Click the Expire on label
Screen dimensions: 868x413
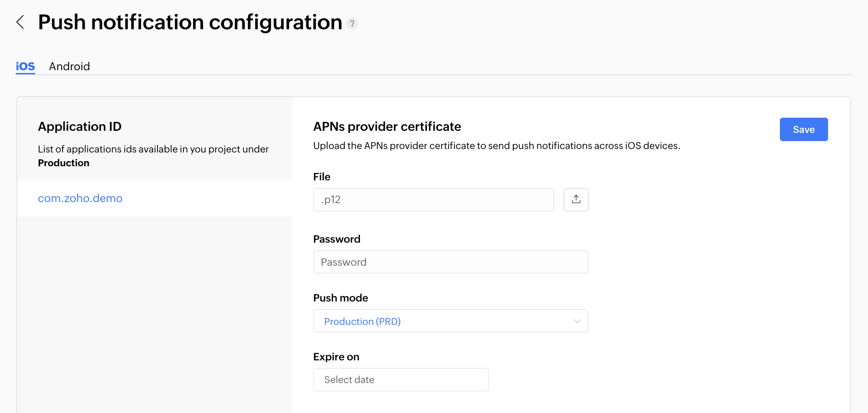pyautogui.click(x=336, y=357)
